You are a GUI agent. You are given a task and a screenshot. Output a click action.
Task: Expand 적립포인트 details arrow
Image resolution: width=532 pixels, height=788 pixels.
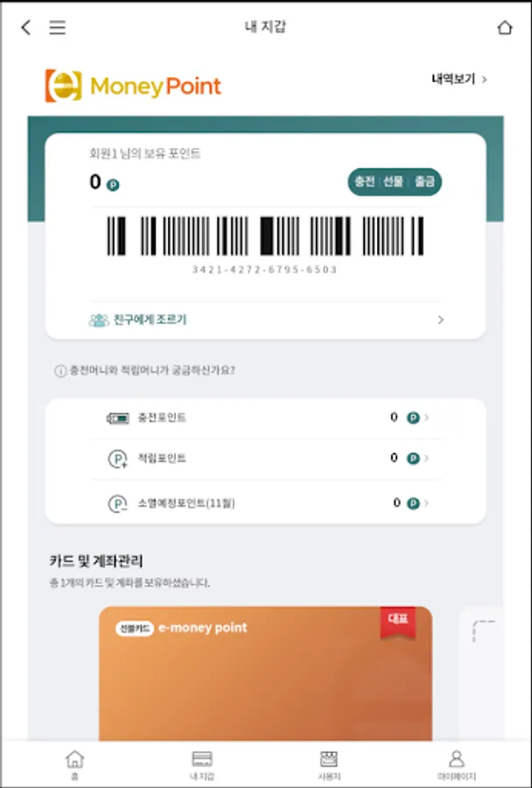point(426,458)
